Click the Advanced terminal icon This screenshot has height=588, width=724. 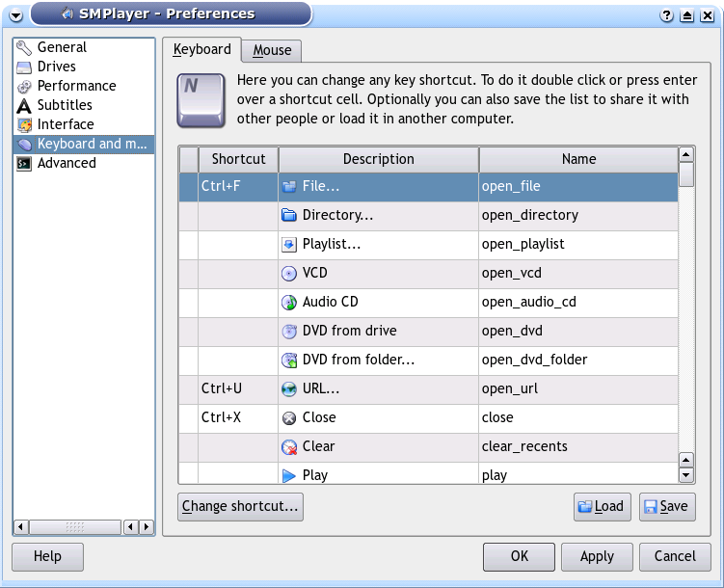coord(23,163)
